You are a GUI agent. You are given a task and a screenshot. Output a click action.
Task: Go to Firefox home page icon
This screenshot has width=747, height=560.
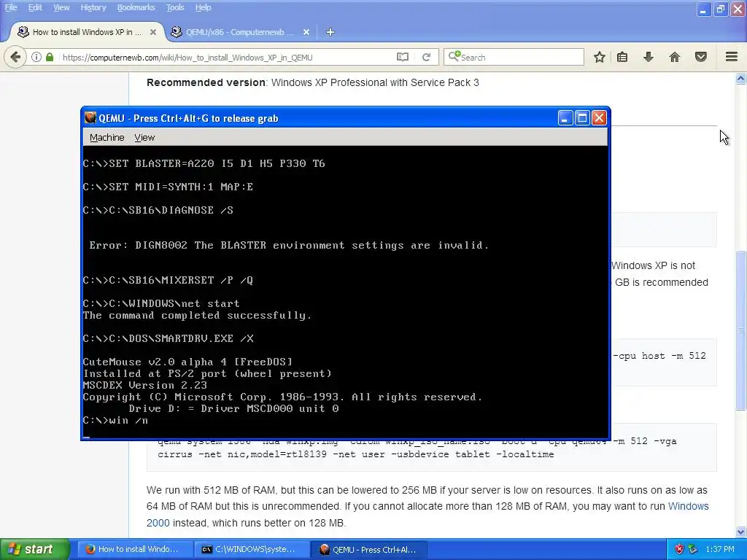tap(675, 57)
